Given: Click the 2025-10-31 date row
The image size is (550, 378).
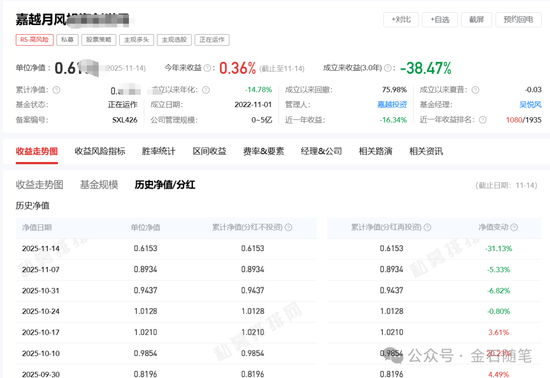Looking at the screenshot, I should 41,291.
